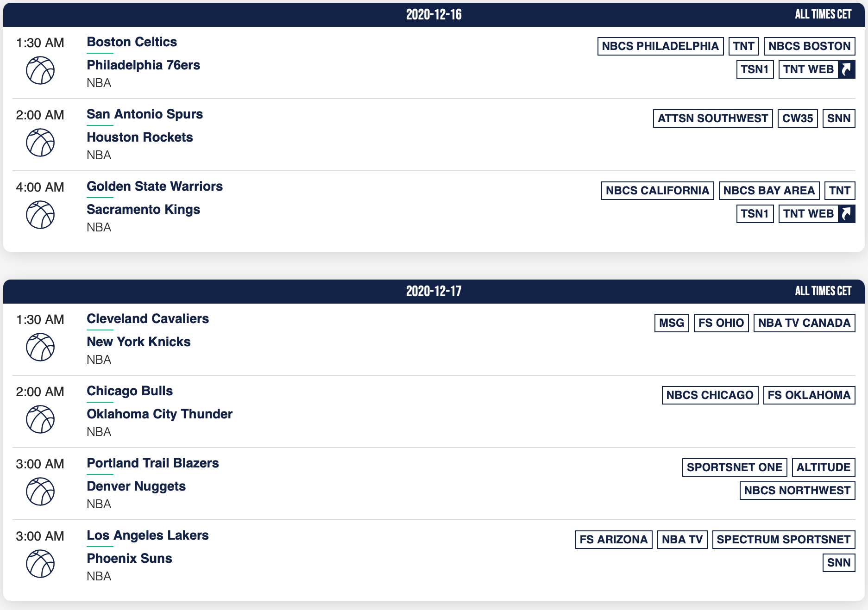Click basketball icon for Warriors vs Kings

[40, 215]
